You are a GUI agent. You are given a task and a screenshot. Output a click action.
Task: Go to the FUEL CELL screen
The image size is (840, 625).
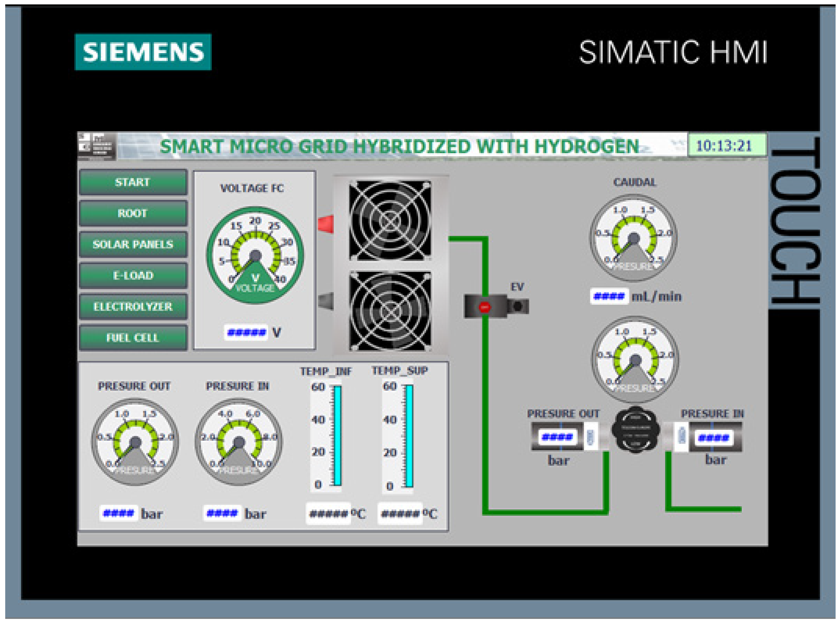tap(133, 337)
